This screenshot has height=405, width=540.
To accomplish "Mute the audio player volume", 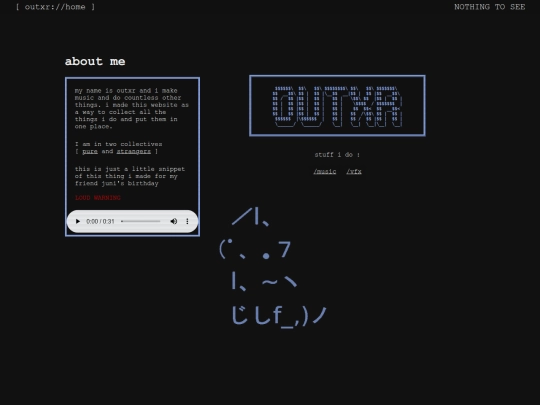I will click(x=174, y=221).
